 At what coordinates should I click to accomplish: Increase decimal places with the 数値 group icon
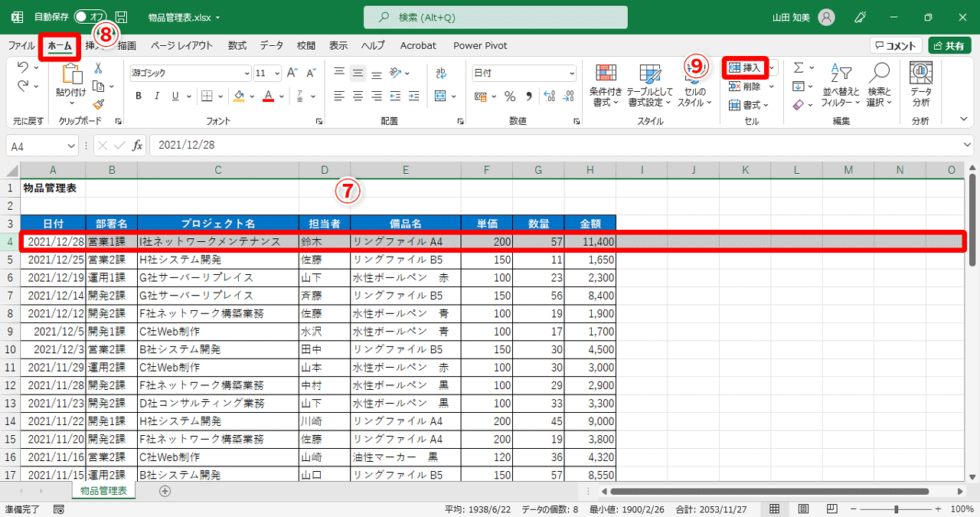pyautogui.click(x=550, y=97)
